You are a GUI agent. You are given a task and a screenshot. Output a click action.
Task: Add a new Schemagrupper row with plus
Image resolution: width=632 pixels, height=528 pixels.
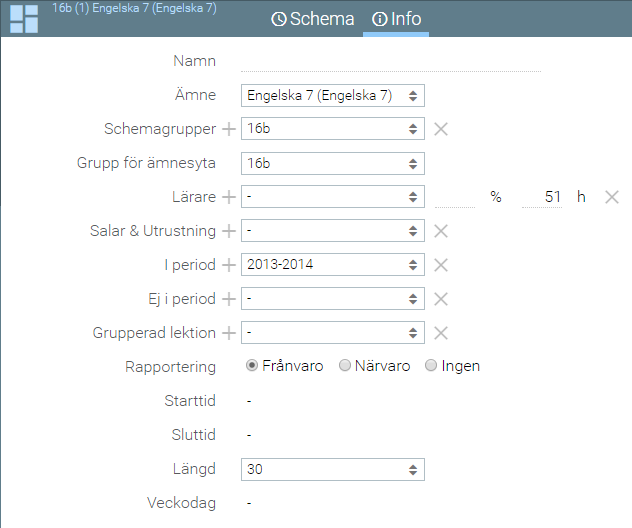click(228, 129)
